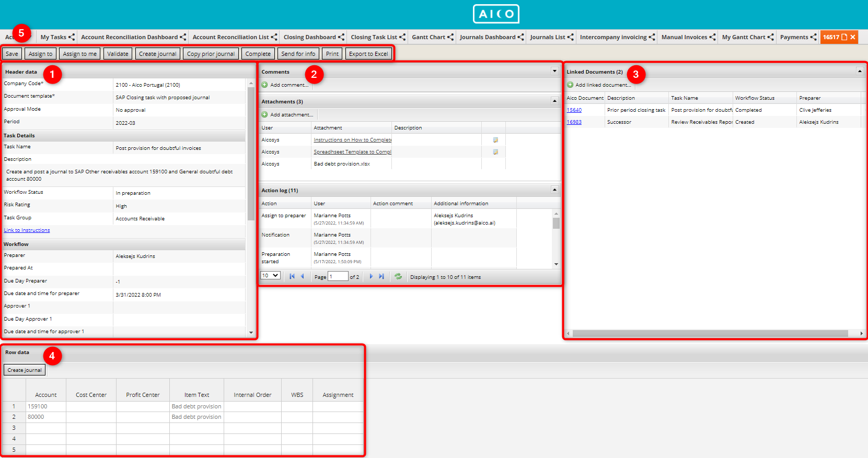Screen dimensions: 868x458
Task: Click share icon next to Payments tab
Action: 814,37
